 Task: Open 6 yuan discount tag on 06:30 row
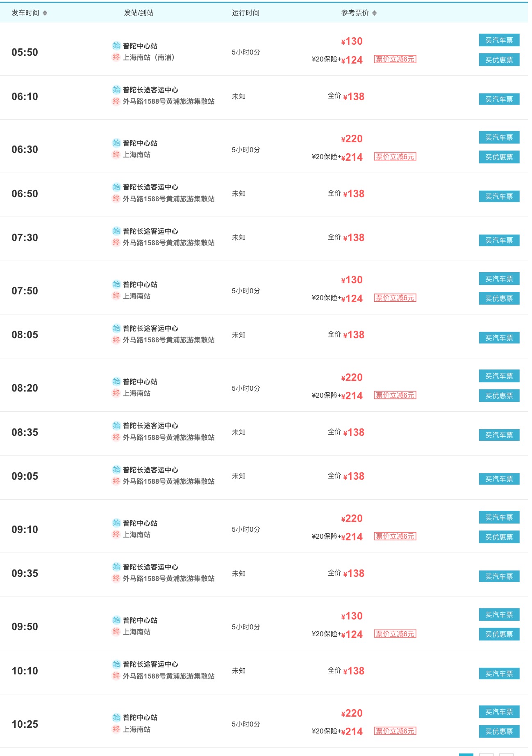click(x=395, y=157)
